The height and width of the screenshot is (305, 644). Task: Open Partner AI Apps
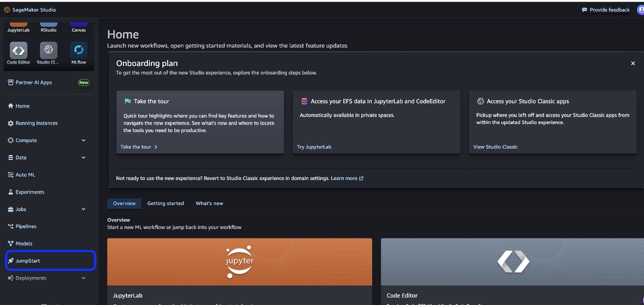(33, 82)
